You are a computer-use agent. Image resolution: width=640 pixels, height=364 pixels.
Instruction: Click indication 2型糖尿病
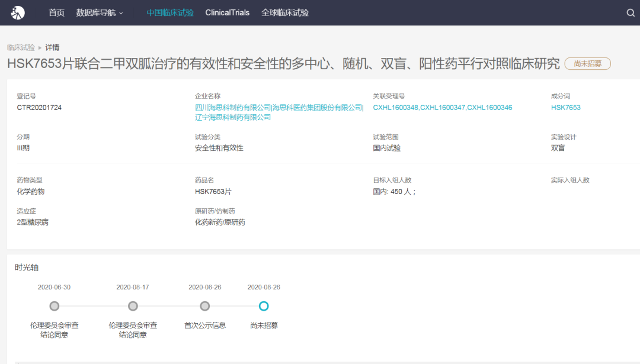[x=33, y=222]
